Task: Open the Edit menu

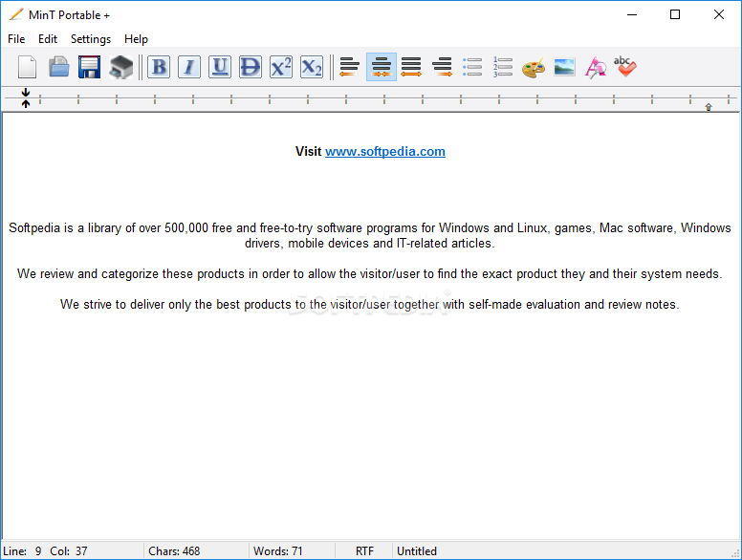Action: 48,39
